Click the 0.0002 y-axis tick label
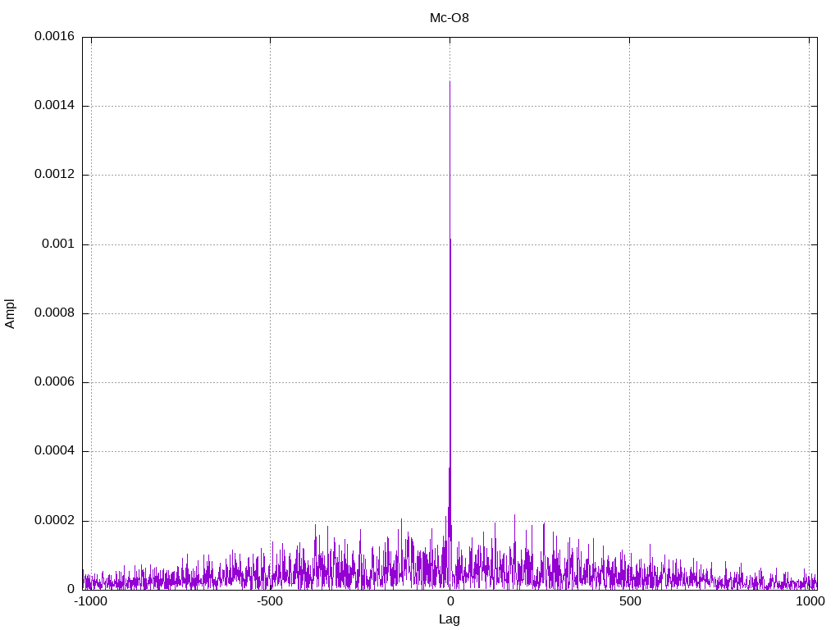 coord(54,521)
